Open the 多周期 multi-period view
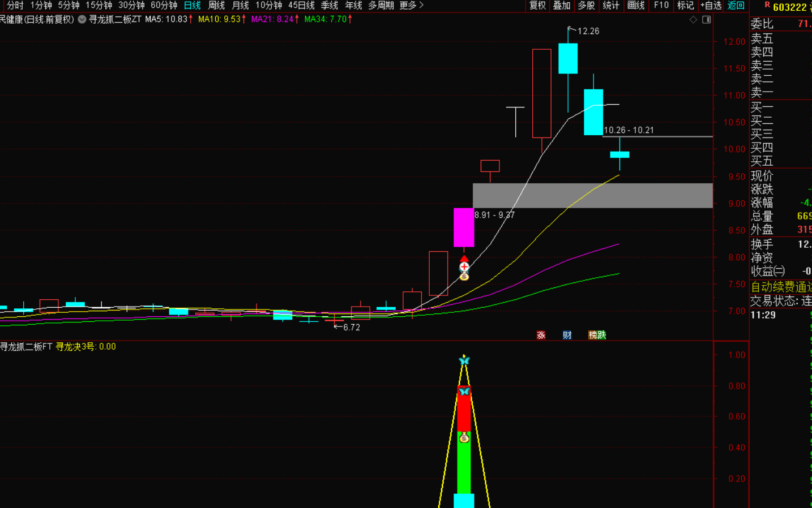This screenshot has width=812, height=508. pyautogui.click(x=381, y=6)
